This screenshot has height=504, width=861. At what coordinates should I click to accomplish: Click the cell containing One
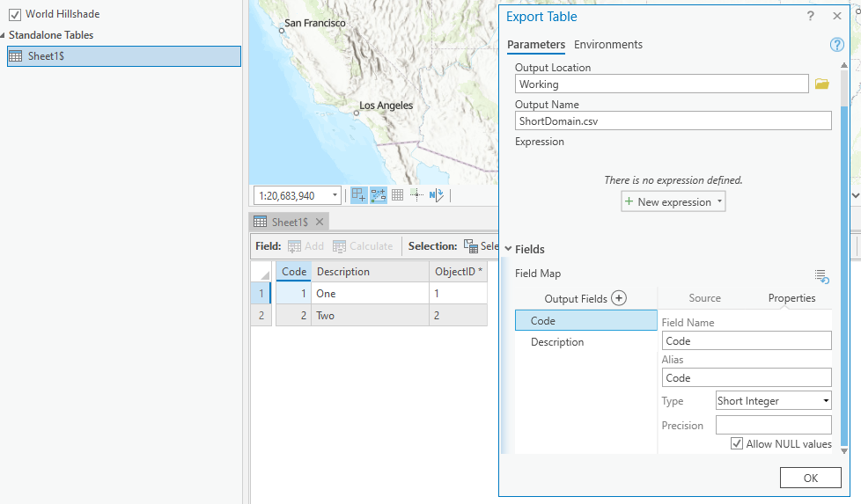click(x=370, y=294)
